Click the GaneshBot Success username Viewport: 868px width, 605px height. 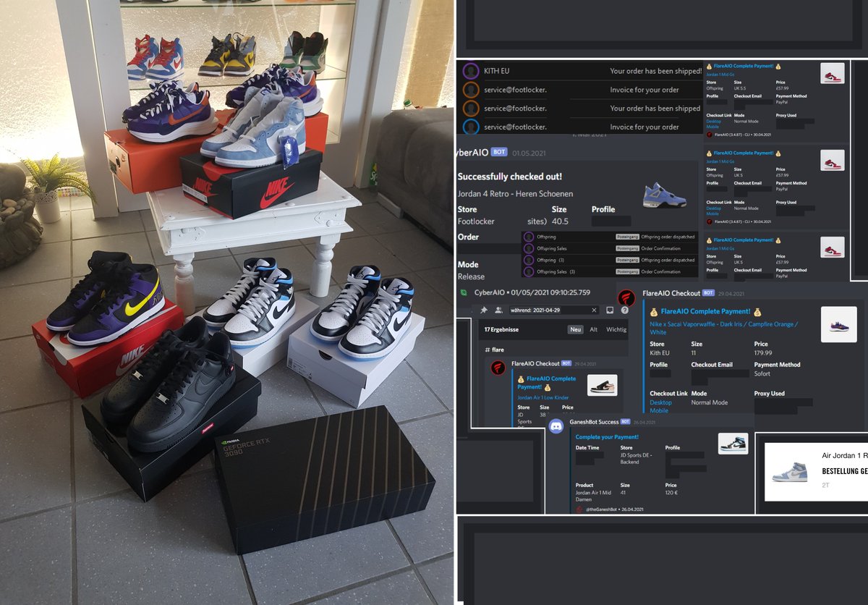click(x=592, y=421)
